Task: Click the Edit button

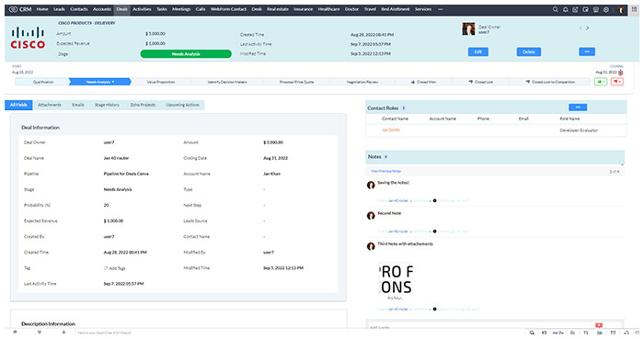Action: click(x=478, y=51)
